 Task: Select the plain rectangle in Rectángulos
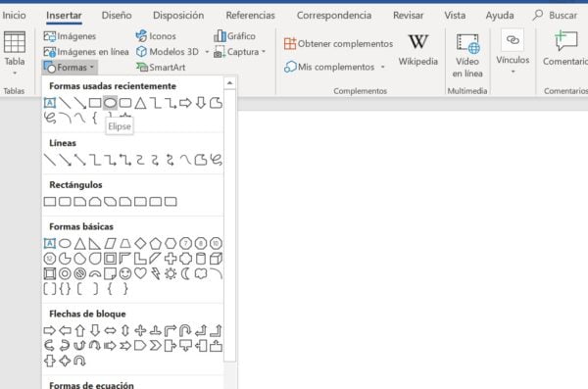tap(50, 202)
